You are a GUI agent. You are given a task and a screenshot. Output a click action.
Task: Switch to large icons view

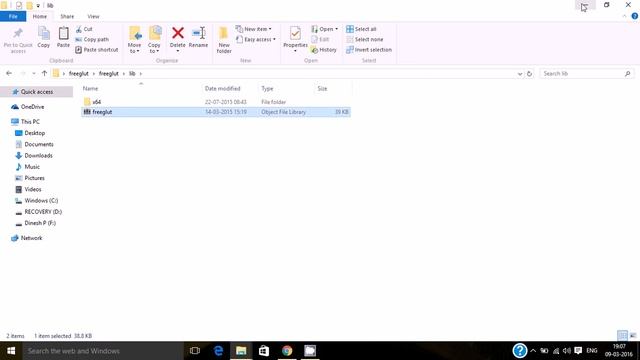(633, 336)
